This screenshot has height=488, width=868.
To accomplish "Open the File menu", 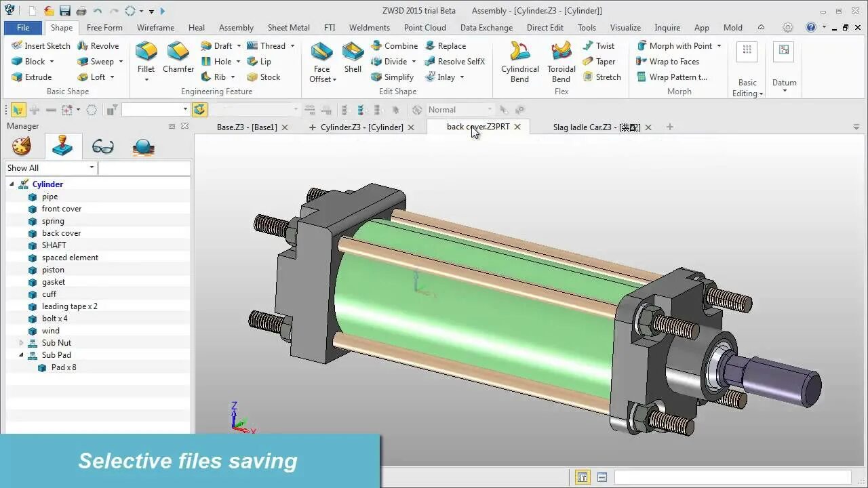I will click(x=23, y=28).
